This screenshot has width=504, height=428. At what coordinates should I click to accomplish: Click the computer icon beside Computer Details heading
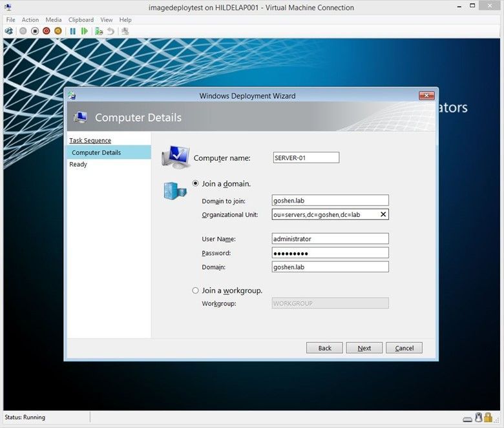pyautogui.click(x=80, y=117)
